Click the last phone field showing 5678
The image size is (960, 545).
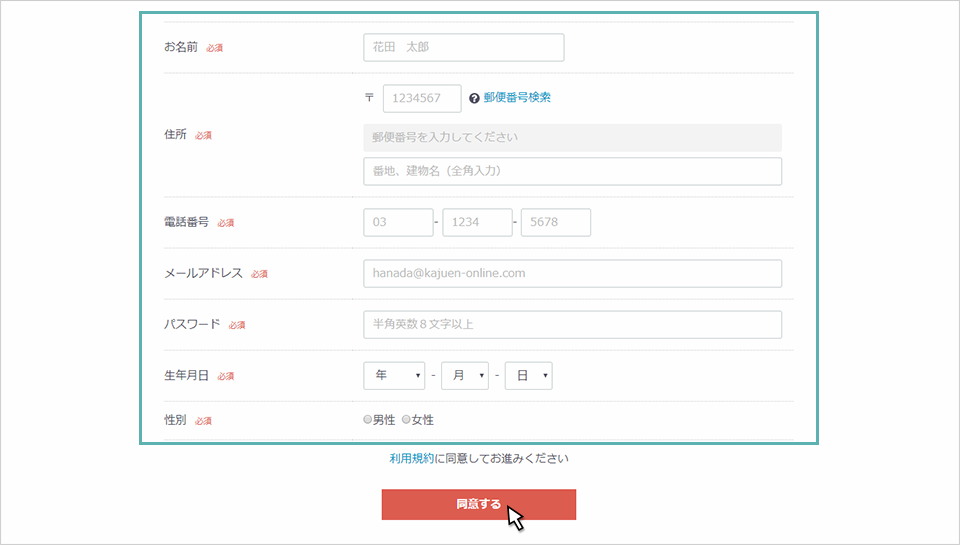(x=556, y=222)
